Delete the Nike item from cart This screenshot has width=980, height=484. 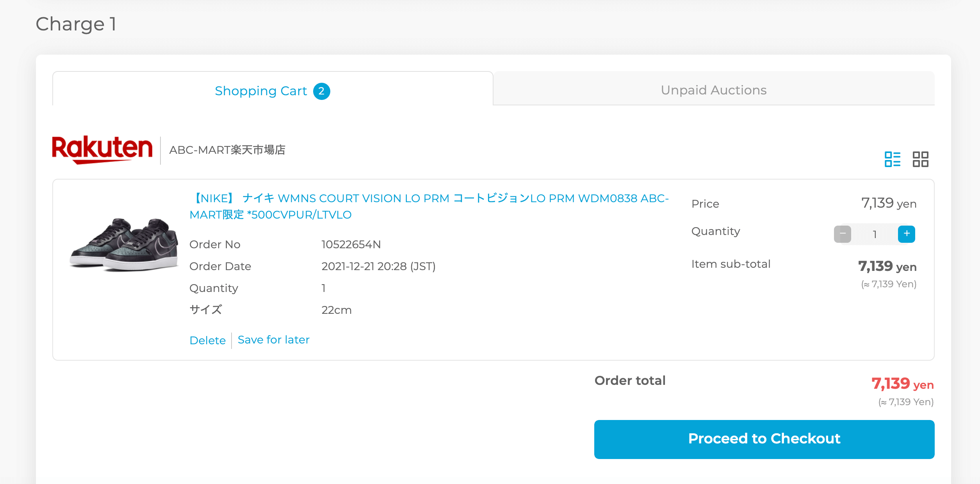pyautogui.click(x=208, y=340)
